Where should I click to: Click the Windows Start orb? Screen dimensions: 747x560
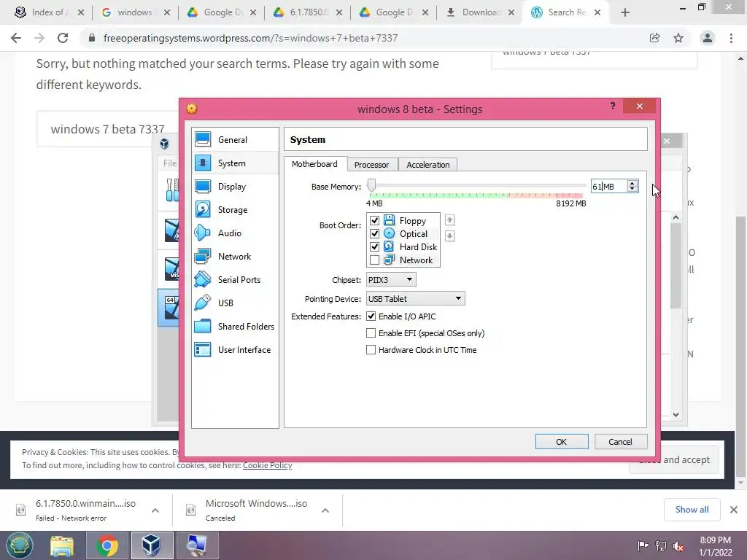pos(20,545)
